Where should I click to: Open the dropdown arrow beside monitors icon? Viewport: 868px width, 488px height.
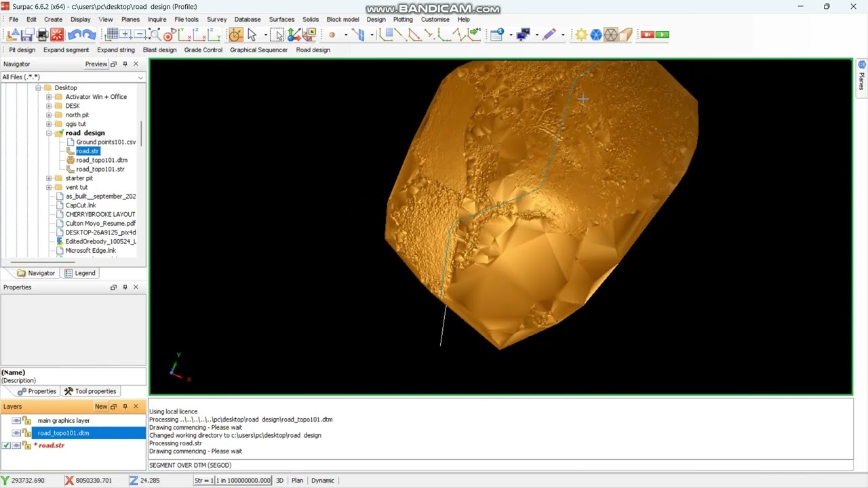pos(537,35)
